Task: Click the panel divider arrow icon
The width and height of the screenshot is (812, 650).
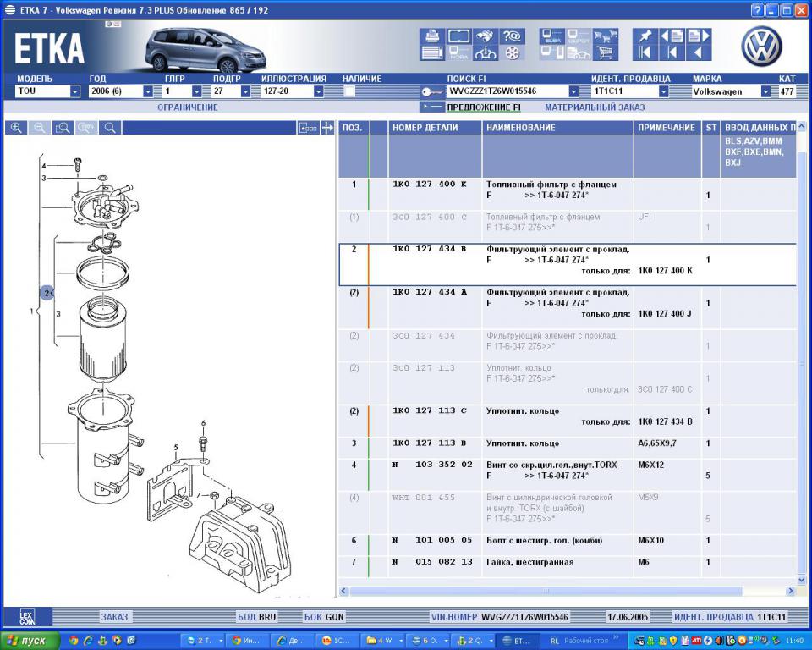Action: click(x=327, y=128)
